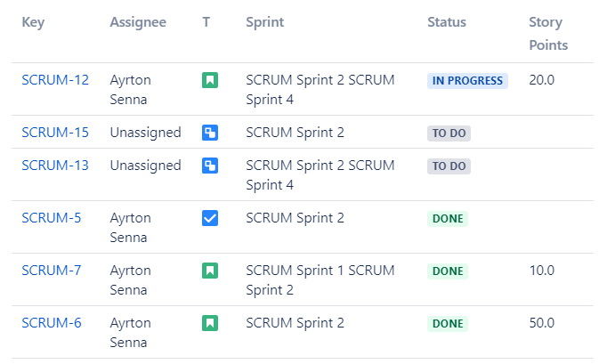607x364 pixels.
Task: Sort by the Key column header
Action: pyautogui.click(x=33, y=22)
